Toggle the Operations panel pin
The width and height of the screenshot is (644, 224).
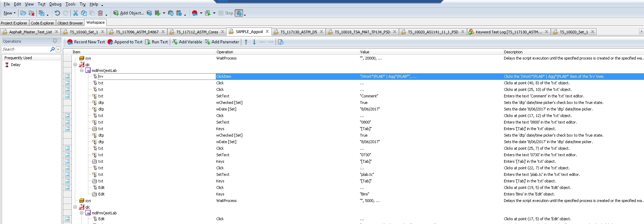[x=55, y=41]
